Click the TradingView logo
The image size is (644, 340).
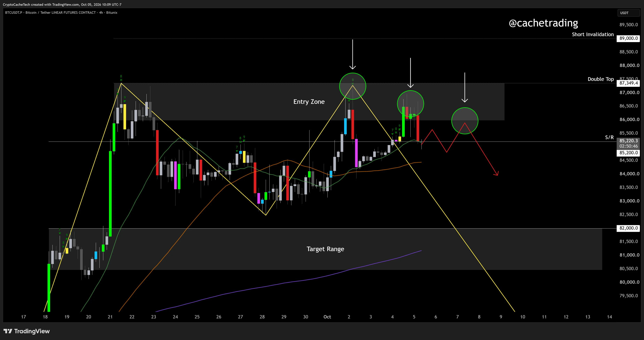[26, 331]
